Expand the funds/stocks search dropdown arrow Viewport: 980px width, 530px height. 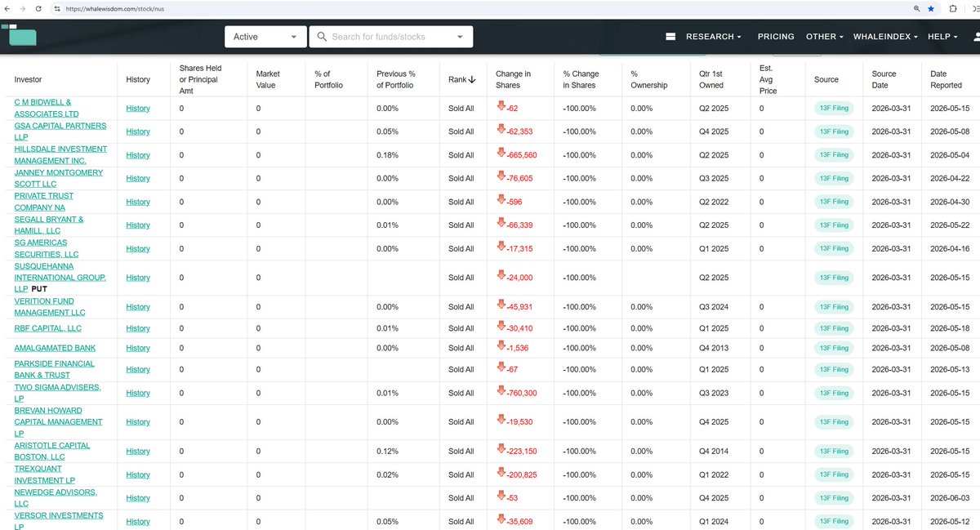460,37
